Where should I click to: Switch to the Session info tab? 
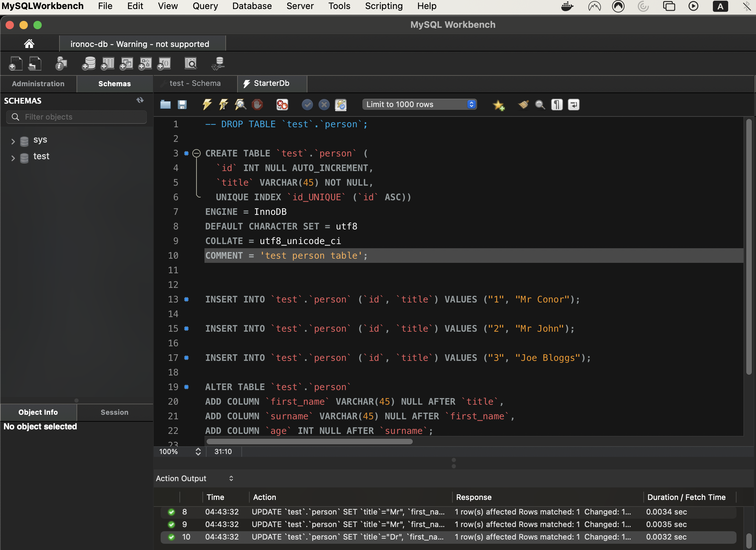point(114,412)
